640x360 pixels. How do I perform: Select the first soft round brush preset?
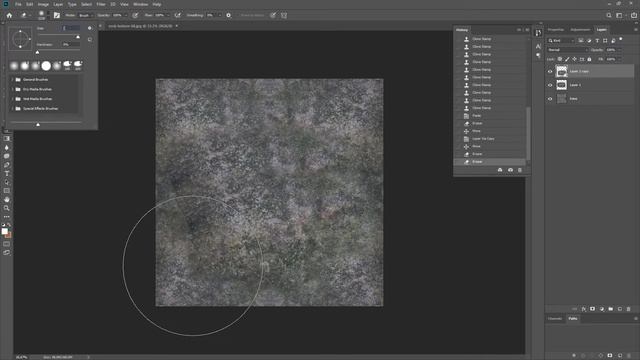point(14,65)
